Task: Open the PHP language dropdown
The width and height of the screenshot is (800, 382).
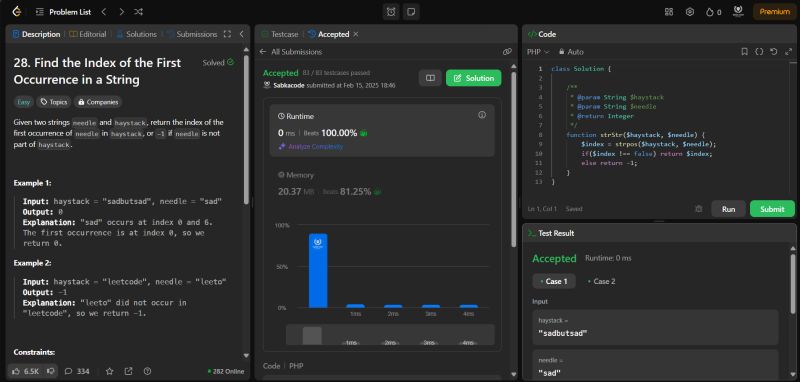Action: coord(538,52)
